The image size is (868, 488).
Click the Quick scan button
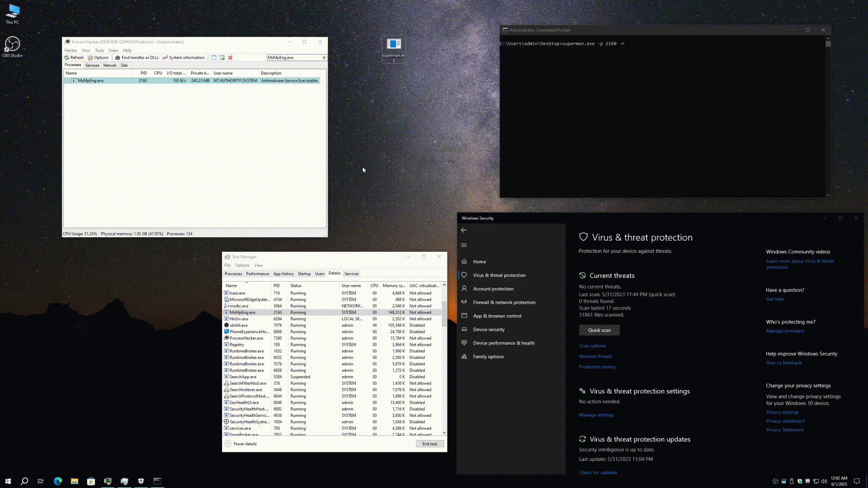[599, 330]
